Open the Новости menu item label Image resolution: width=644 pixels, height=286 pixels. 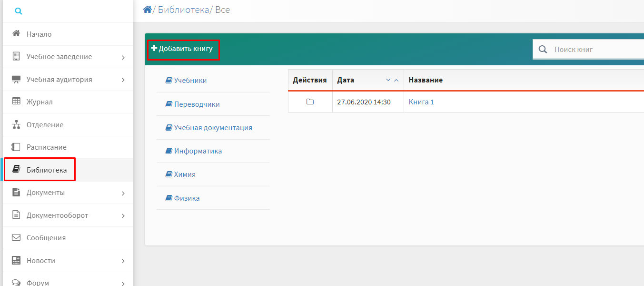coord(41,261)
